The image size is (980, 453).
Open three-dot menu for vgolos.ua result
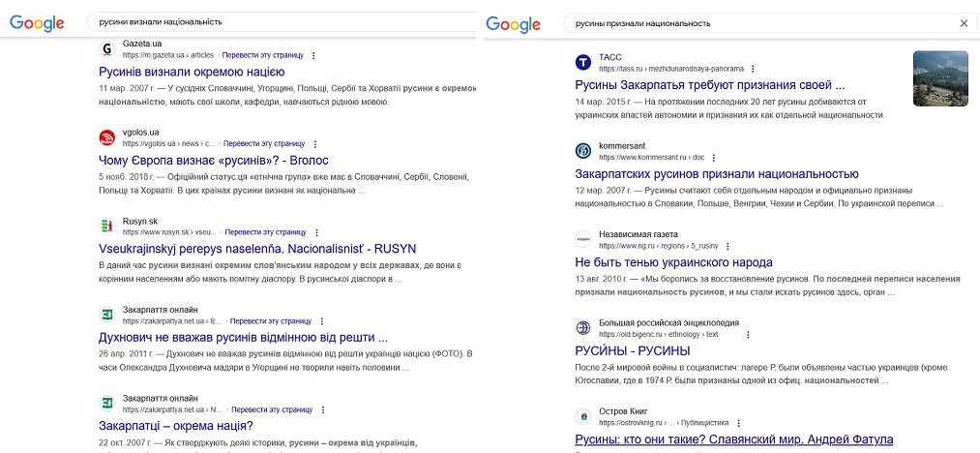tap(315, 144)
